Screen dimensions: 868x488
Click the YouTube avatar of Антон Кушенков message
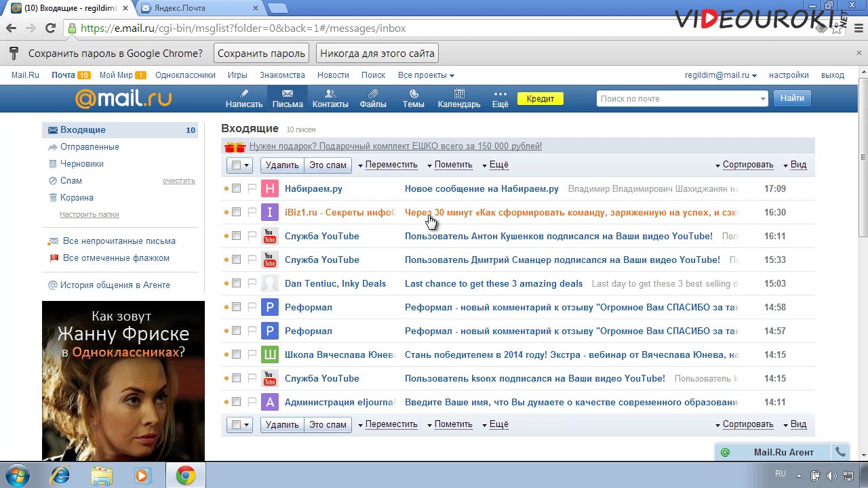[269, 236]
